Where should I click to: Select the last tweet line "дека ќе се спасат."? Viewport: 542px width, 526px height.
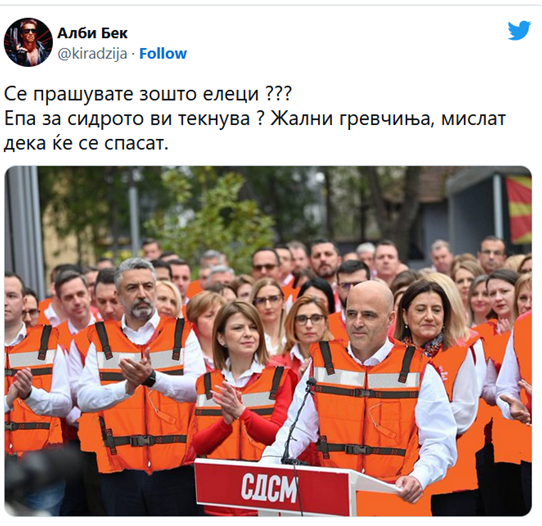86,143
